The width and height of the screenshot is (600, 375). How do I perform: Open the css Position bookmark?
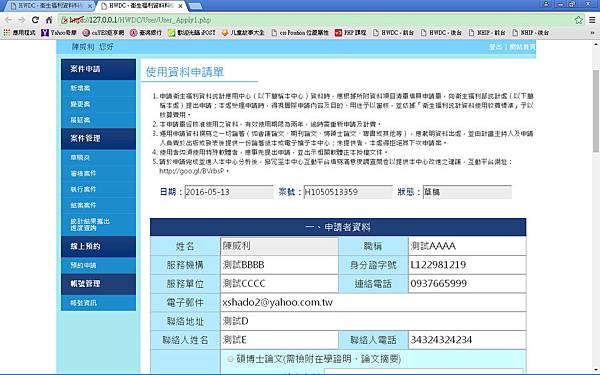click(300, 33)
